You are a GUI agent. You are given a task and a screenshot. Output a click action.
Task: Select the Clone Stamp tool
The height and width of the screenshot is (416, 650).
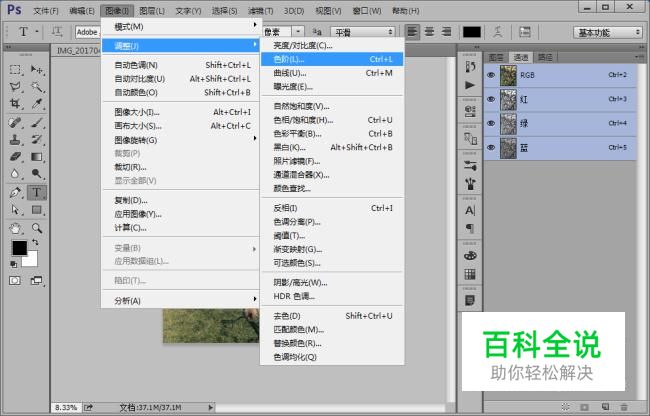coord(15,140)
